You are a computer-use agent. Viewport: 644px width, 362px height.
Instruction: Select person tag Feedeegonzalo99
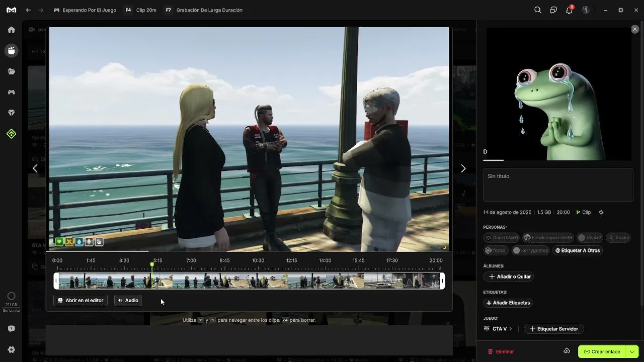click(x=548, y=237)
